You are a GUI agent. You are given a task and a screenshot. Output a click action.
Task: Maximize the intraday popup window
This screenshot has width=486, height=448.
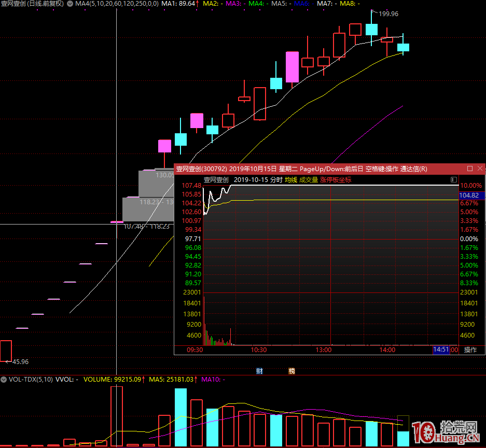point(470,169)
